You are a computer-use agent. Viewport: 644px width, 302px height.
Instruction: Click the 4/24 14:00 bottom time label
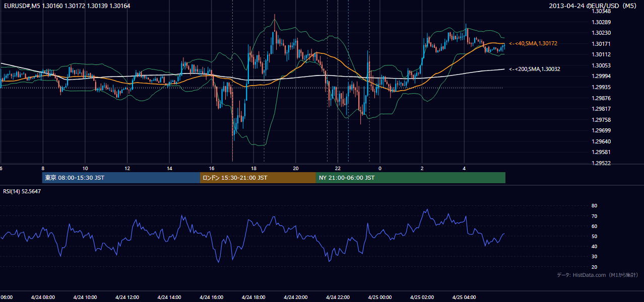tap(169, 297)
